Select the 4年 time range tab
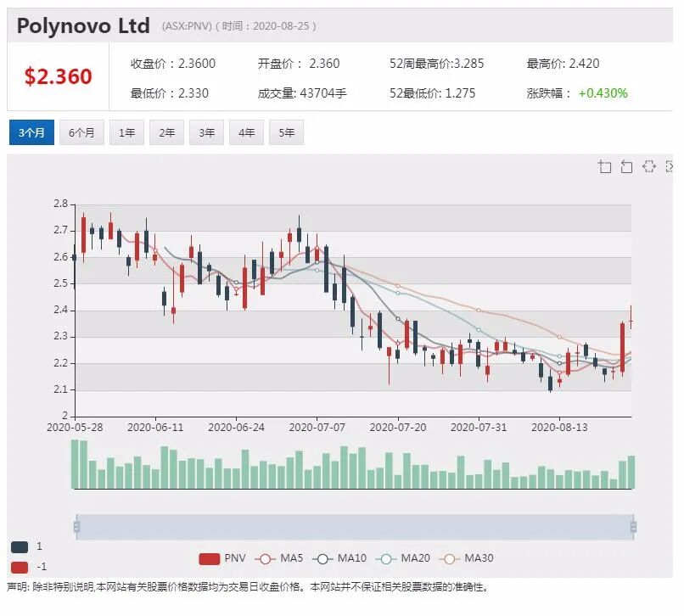The height and width of the screenshot is (616, 684). (246, 132)
